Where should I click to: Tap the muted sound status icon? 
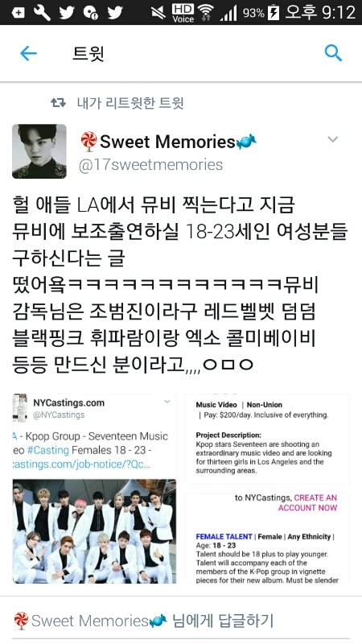pyautogui.click(x=158, y=13)
